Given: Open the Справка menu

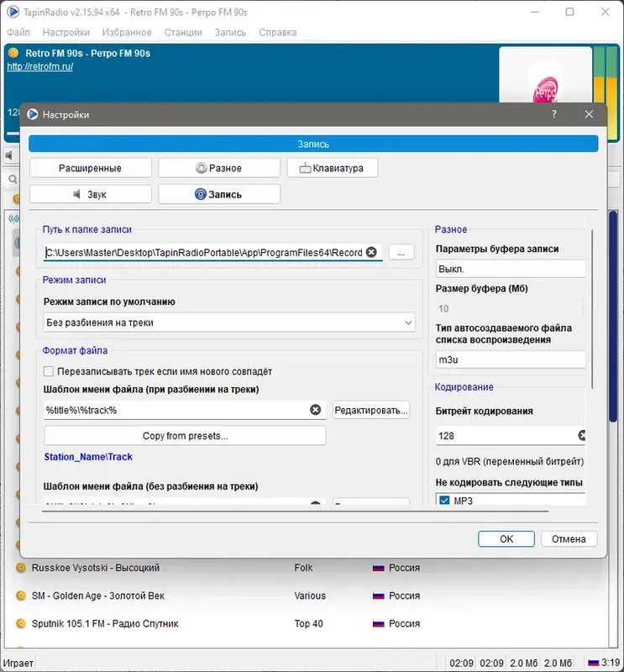Looking at the screenshot, I should coord(278,32).
